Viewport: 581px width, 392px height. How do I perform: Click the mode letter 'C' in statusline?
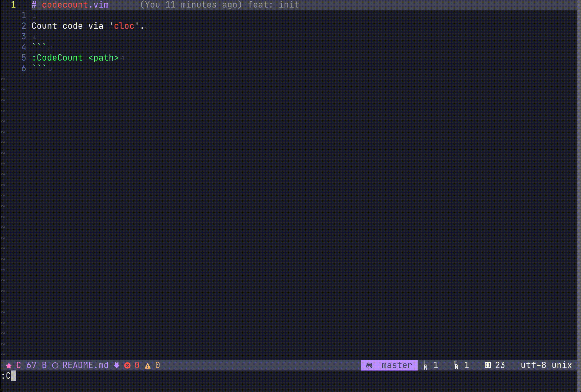[x=18, y=365]
